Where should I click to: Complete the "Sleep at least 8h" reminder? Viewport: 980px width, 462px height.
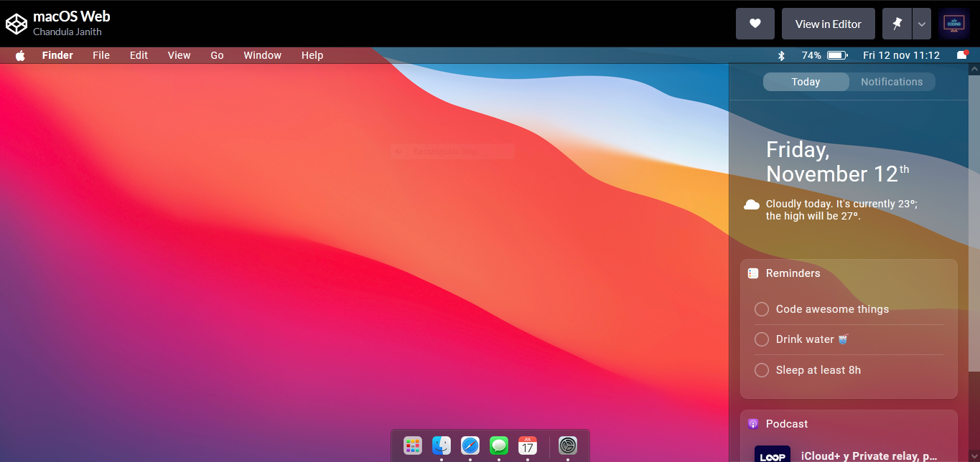(762, 370)
